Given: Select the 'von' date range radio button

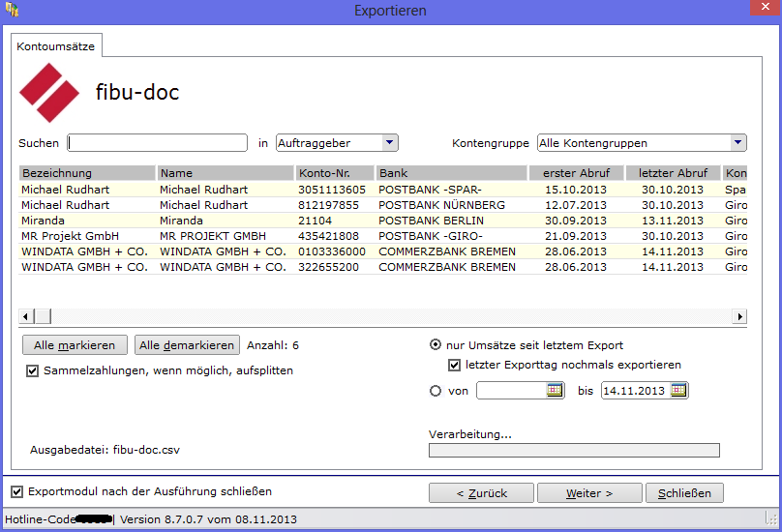Looking at the screenshot, I should tap(436, 391).
